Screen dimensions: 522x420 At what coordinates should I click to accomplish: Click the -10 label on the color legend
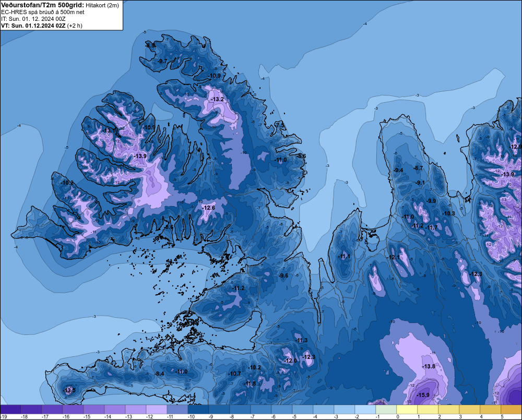[x=191, y=417]
